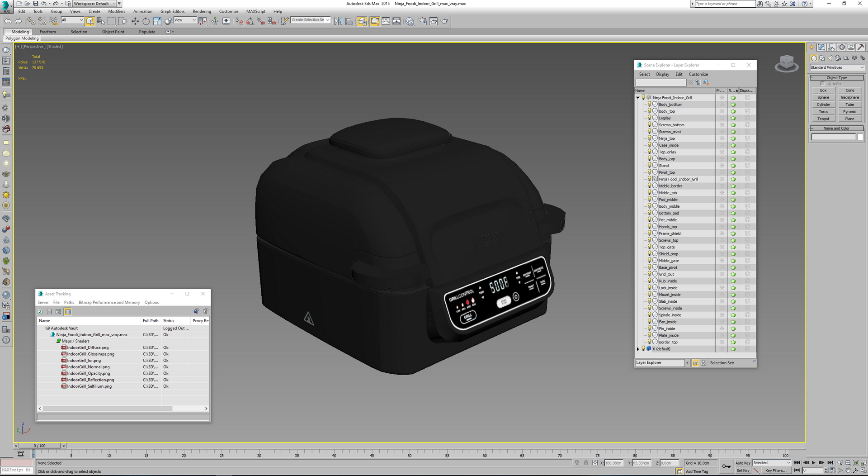Open the Utilities hammer panel tab
Viewport: 868px width, 476px height.
coord(861,47)
